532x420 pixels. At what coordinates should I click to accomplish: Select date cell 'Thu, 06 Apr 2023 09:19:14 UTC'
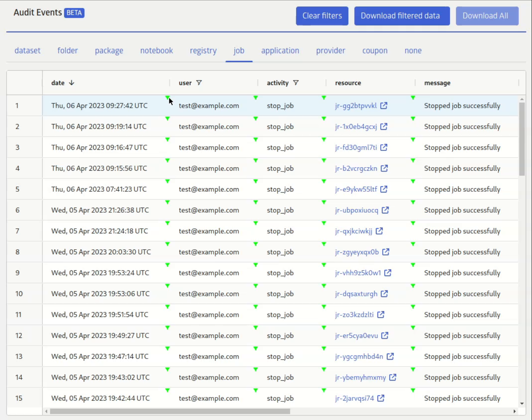(99, 126)
